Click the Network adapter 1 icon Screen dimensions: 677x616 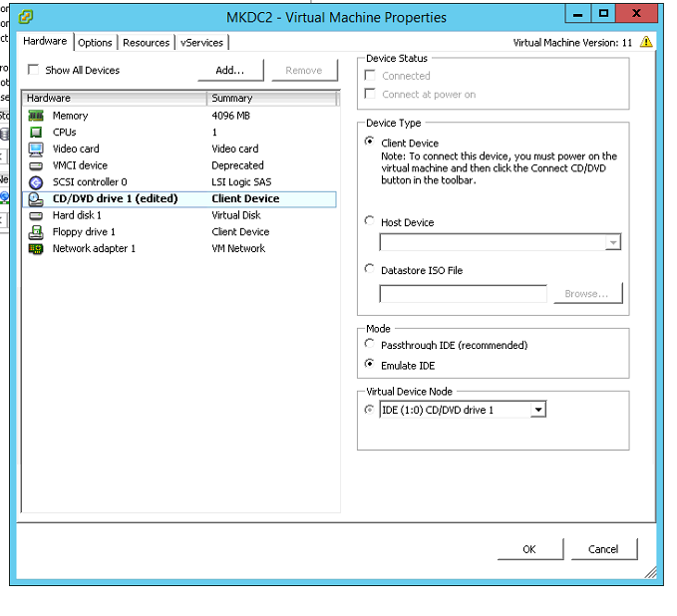tap(36, 248)
